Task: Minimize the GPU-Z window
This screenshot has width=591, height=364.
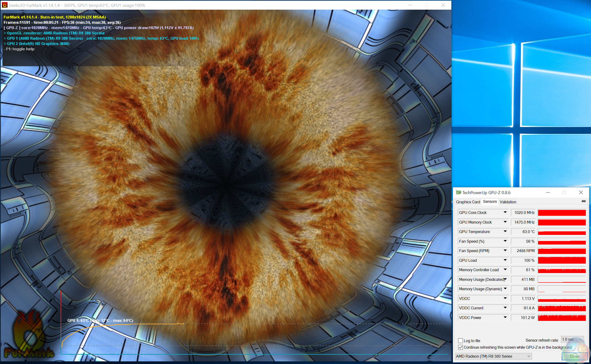Action: [x=548, y=192]
